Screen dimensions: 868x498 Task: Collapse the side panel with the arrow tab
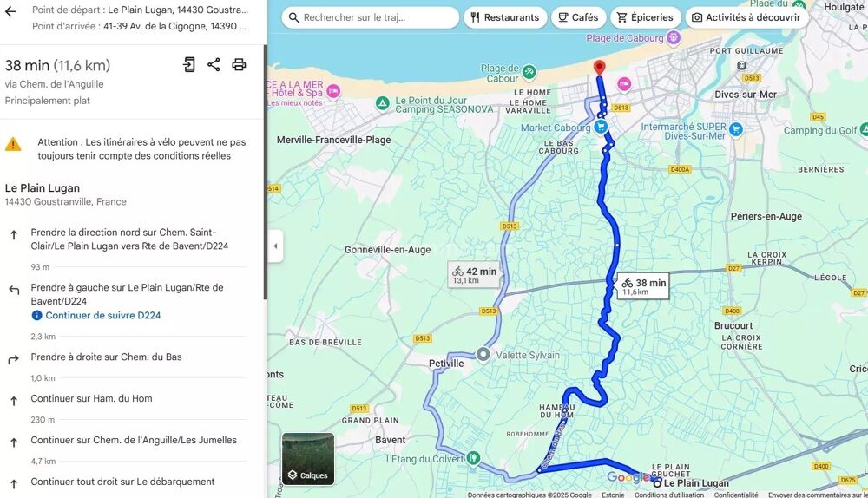[x=275, y=246]
